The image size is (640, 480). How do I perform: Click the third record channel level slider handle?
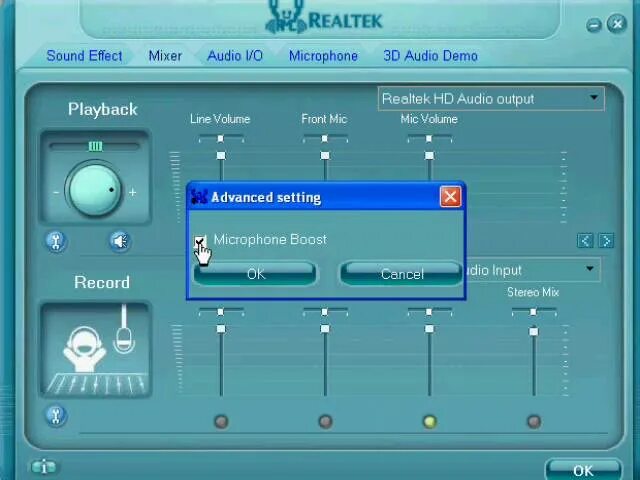(x=429, y=329)
